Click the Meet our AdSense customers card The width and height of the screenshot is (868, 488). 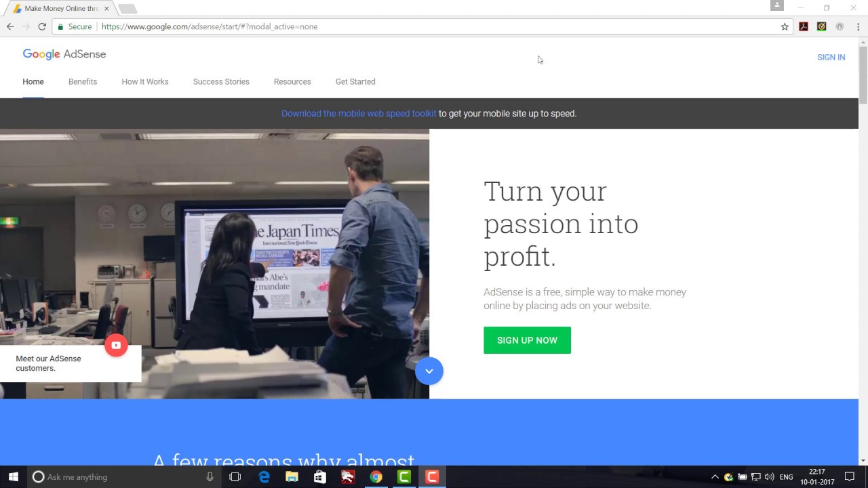(x=71, y=363)
